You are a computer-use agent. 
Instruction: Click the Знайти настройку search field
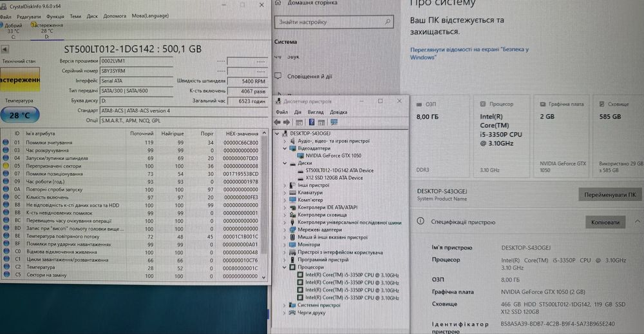[x=334, y=22]
